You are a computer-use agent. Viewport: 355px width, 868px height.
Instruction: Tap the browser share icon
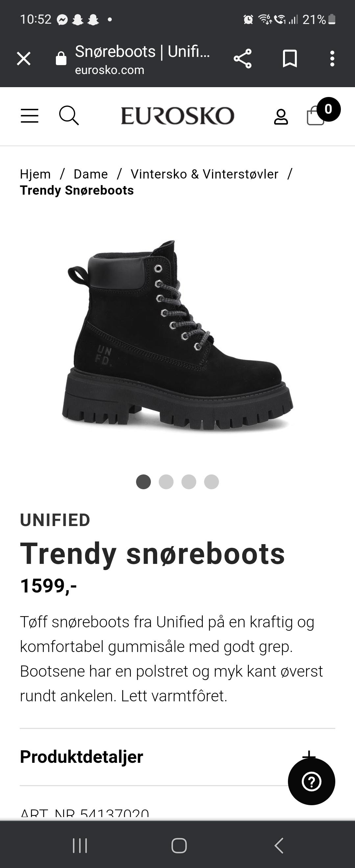pyautogui.click(x=243, y=59)
